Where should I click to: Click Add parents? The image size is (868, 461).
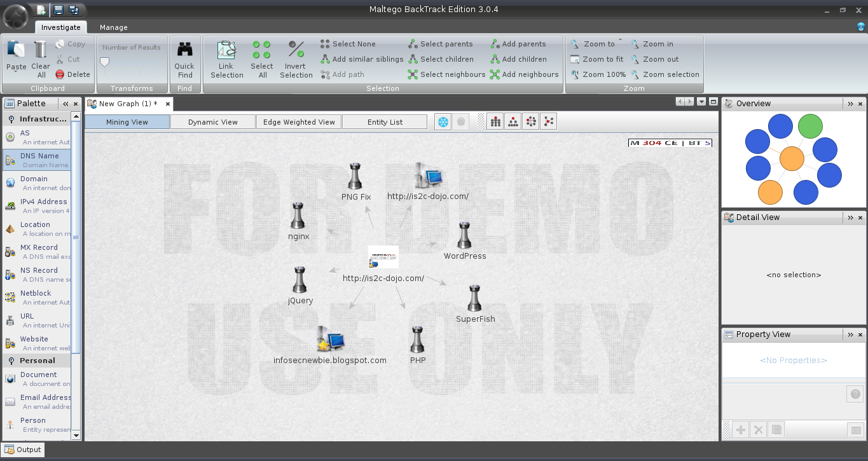click(518, 44)
